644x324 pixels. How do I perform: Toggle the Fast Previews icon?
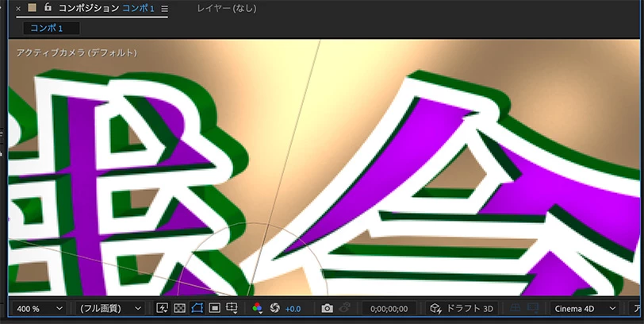pyautogui.click(x=163, y=308)
